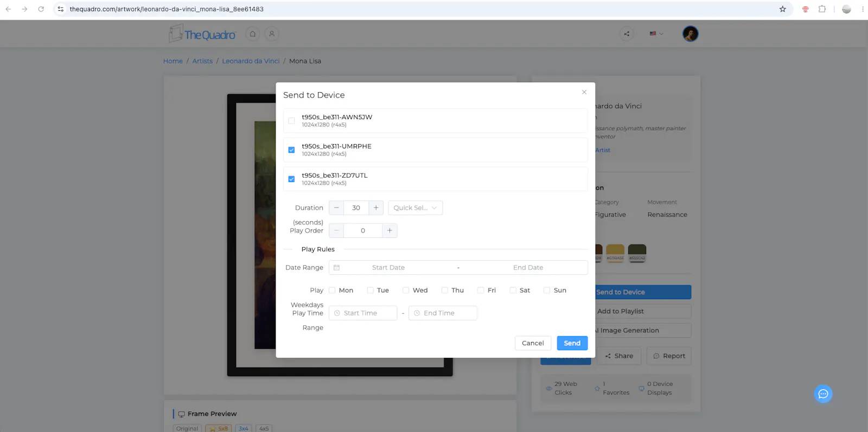
Task: Click the browser forward arrow
Action: [x=24, y=9]
